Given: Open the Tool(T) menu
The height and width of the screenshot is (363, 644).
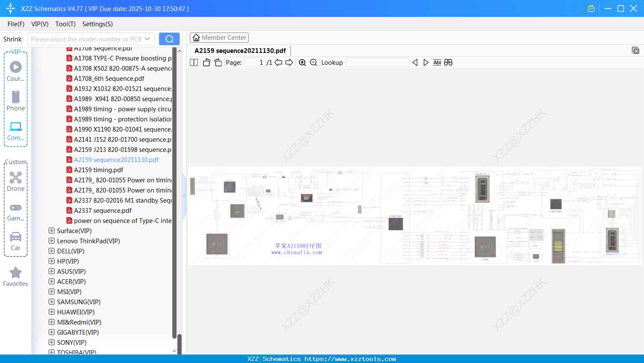Looking at the screenshot, I should tap(66, 24).
